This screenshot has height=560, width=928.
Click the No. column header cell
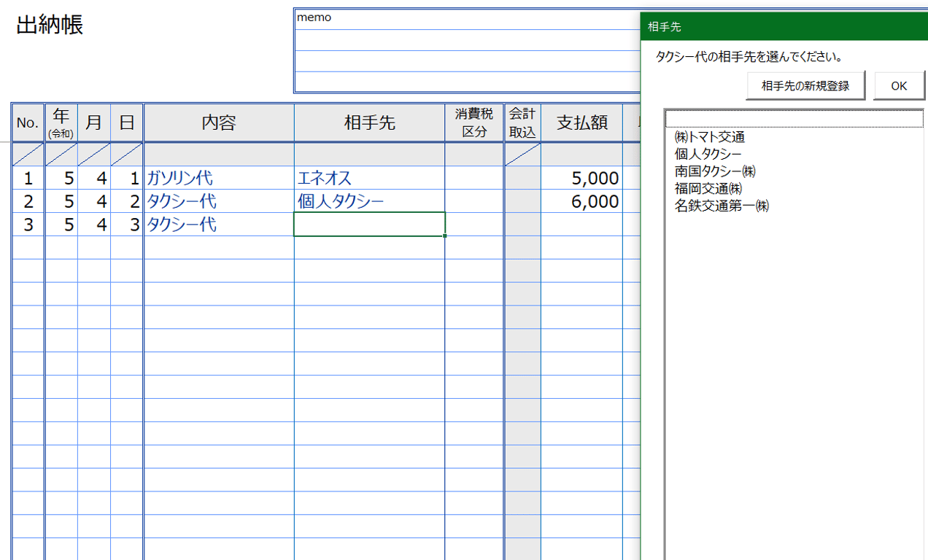tap(27, 122)
